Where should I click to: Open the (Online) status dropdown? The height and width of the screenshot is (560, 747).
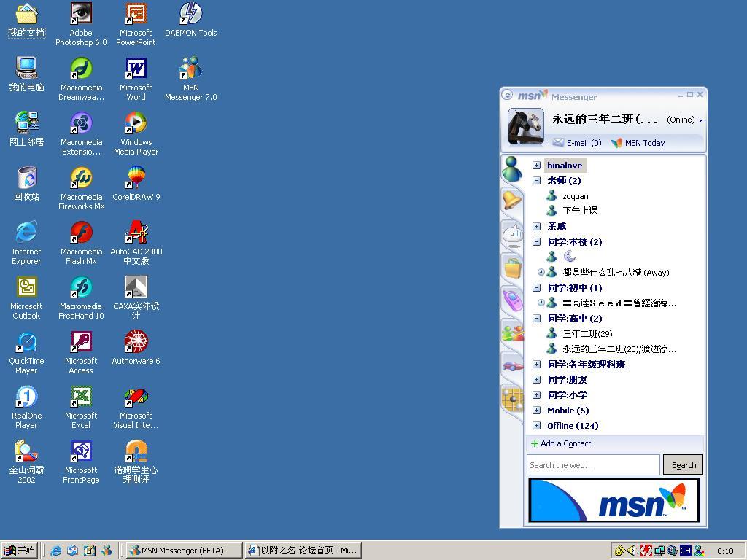pos(684,120)
